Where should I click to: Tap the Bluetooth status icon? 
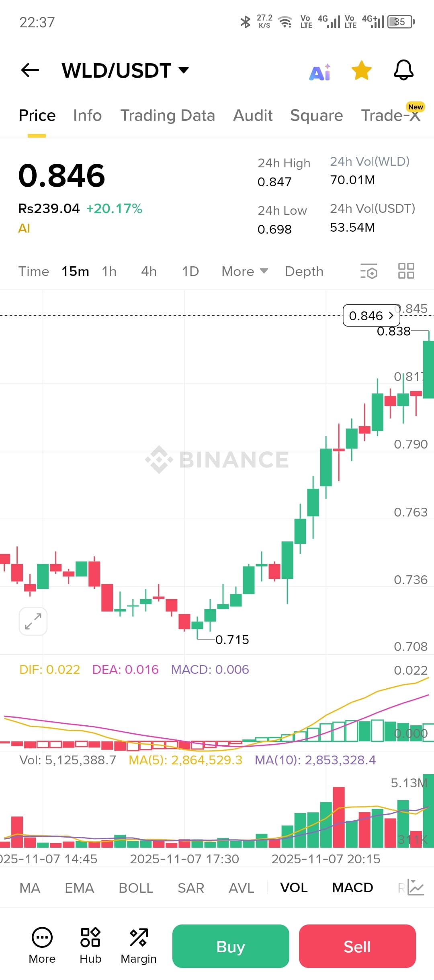point(245,22)
